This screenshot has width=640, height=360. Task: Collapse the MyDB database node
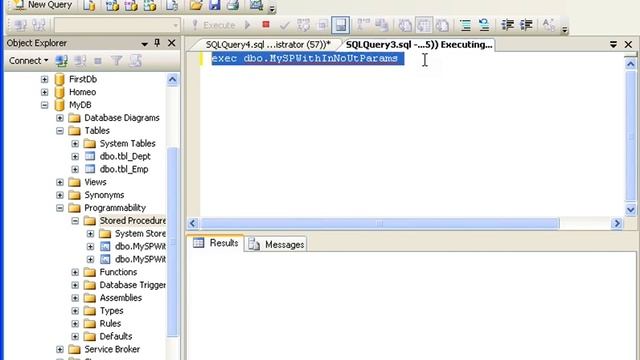(44, 105)
